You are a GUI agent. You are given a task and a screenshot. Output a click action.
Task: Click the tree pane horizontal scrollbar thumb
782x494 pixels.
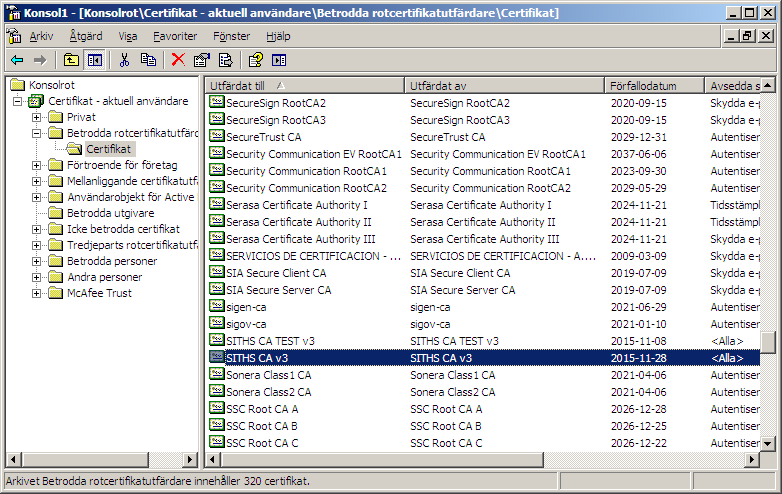coord(85,459)
